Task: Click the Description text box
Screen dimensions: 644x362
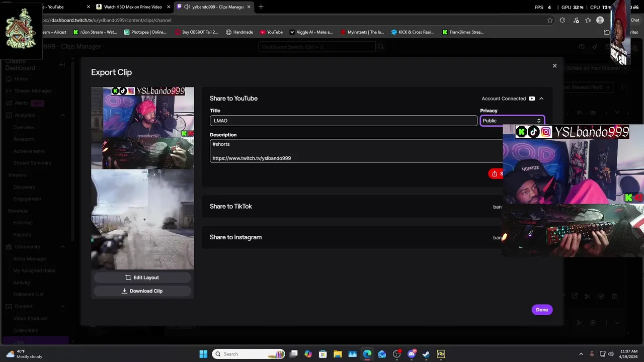Action: coord(356,151)
